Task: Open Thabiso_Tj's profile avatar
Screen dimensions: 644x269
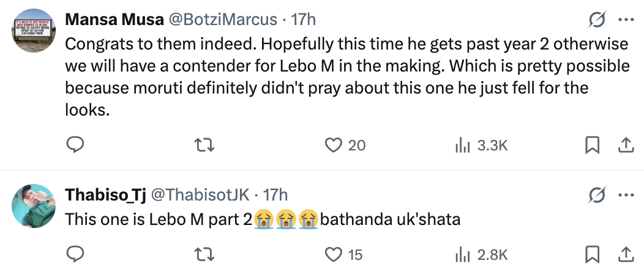Action: click(x=36, y=205)
